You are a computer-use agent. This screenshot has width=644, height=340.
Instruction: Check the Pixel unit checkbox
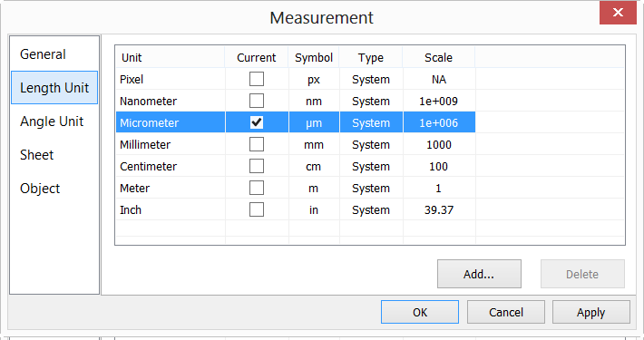[x=257, y=79]
